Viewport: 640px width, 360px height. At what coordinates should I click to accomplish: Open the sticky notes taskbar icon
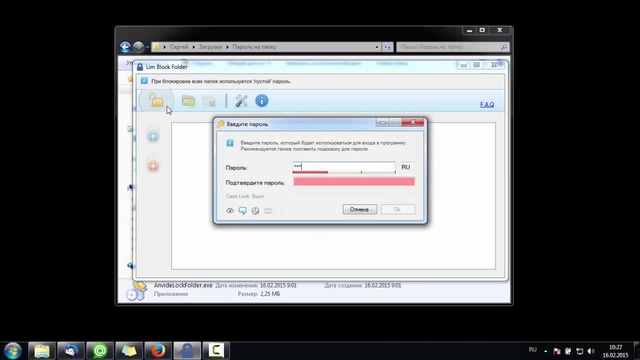(x=129, y=351)
